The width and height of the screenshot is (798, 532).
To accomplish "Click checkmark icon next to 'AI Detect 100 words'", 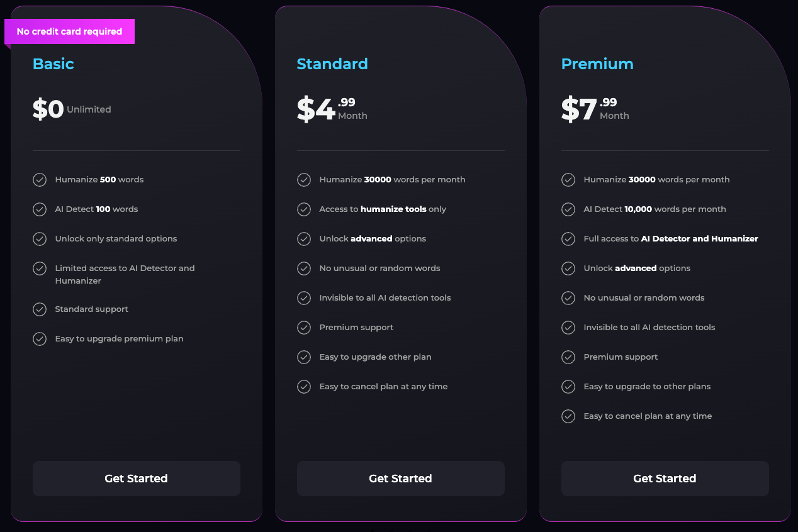I will [x=40, y=209].
